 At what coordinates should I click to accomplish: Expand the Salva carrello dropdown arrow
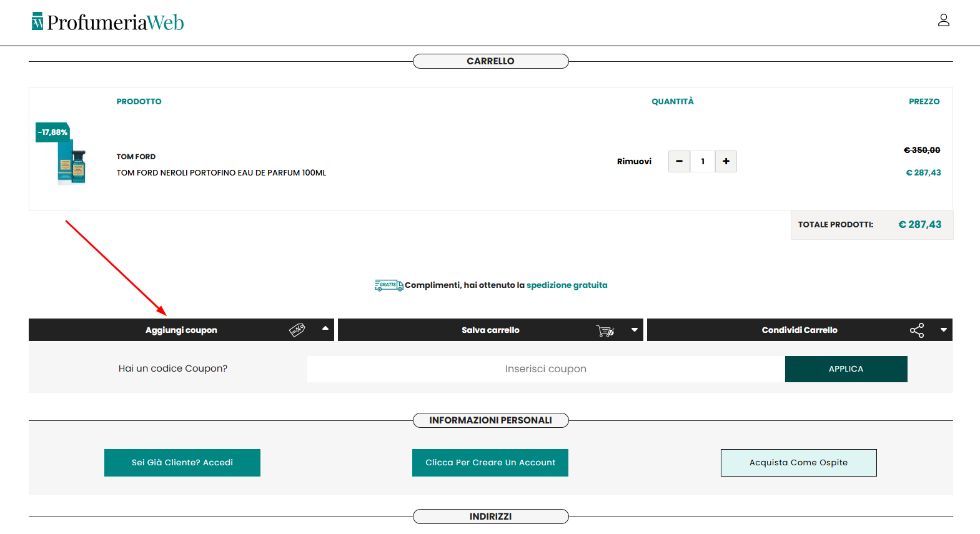coord(634,330)
